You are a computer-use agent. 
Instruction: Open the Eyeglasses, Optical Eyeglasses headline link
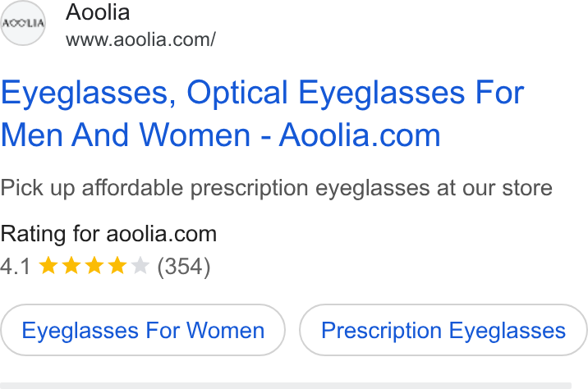(262, 113)
